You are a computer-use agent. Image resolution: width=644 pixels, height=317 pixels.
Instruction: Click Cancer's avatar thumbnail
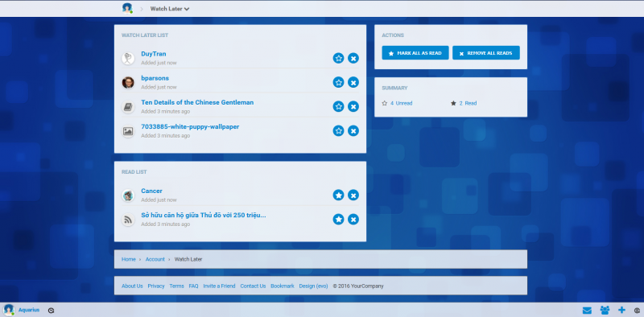(128, 196)
